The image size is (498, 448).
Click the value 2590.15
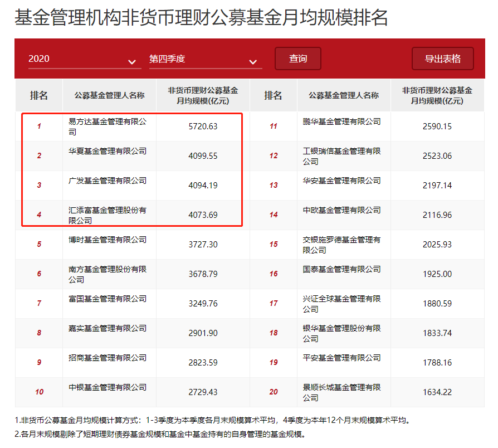(x=437, y=126)
